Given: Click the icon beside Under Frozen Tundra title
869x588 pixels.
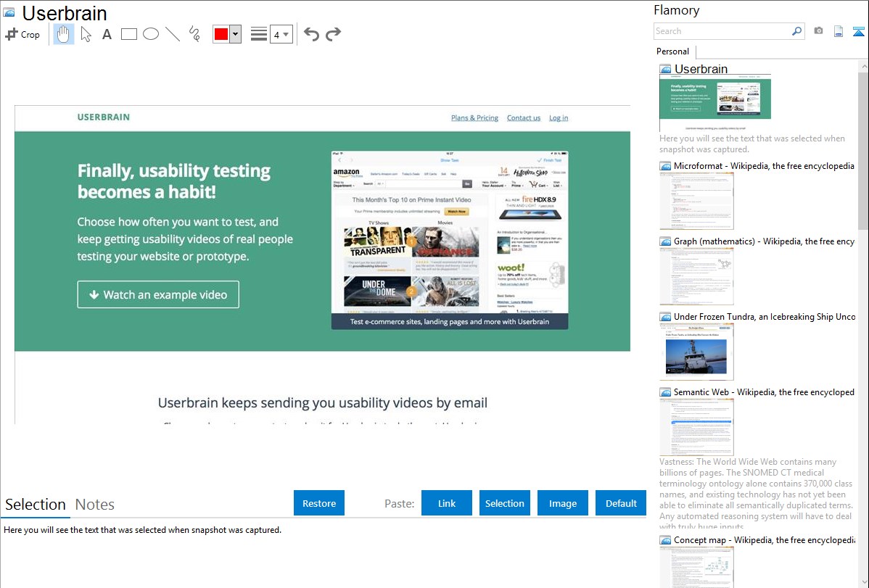Looking at the screenshot, I should pos(665,317).
